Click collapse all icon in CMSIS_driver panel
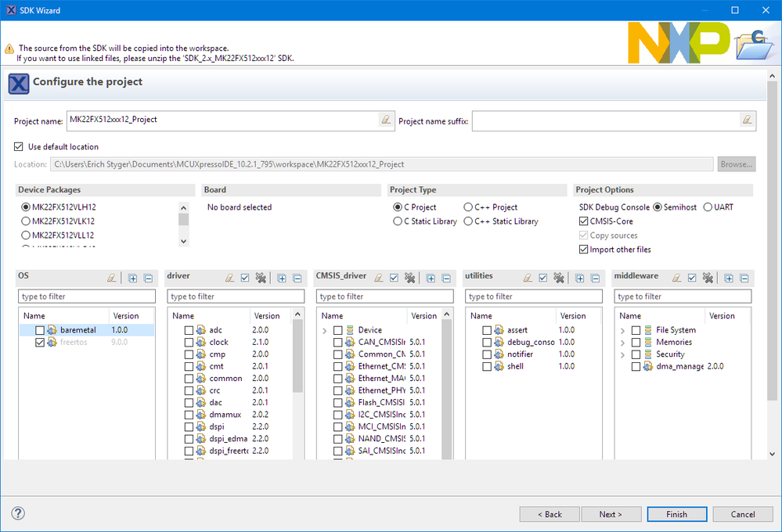Image resolution: width=782 pixels, height=532 pixels. (445, 278)
